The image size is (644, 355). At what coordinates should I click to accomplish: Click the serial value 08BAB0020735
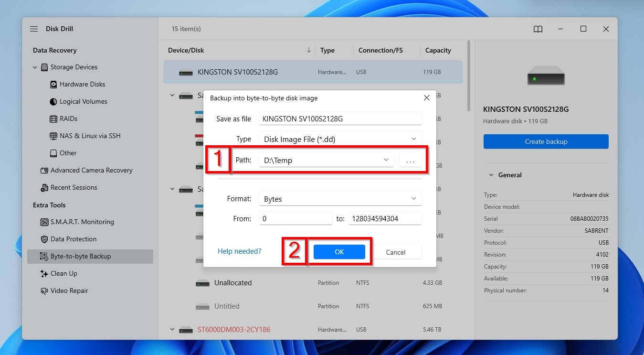(x=590, y=219)
